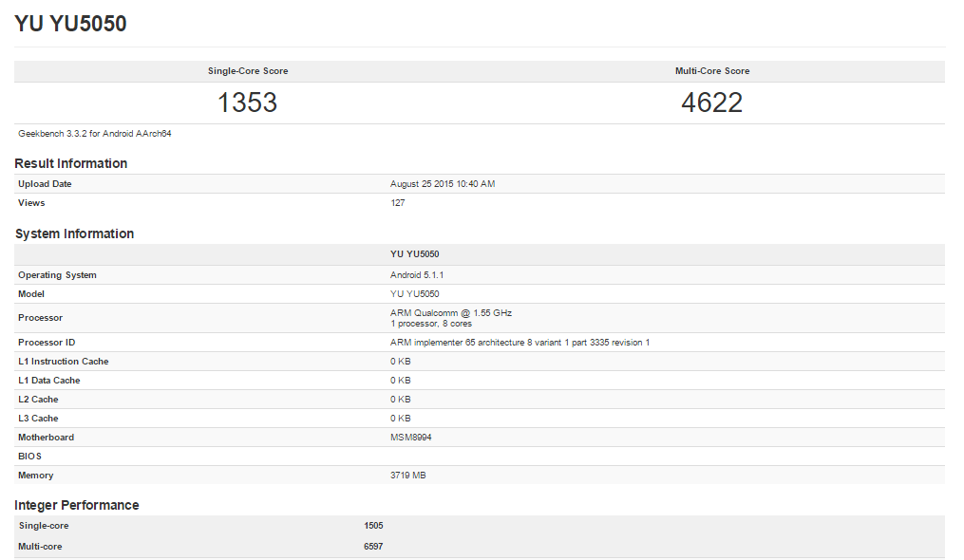The width and height of the screenshot is (964, 560).
Task: Click the System Information section heading
Action: point(75,233)
